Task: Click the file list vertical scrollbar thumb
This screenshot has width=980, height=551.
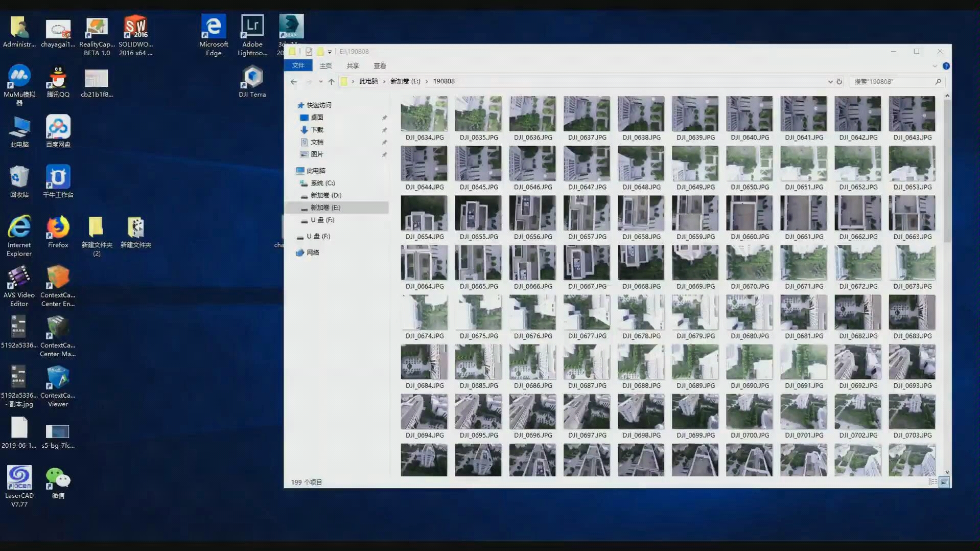Action: (x=947, y=171)
